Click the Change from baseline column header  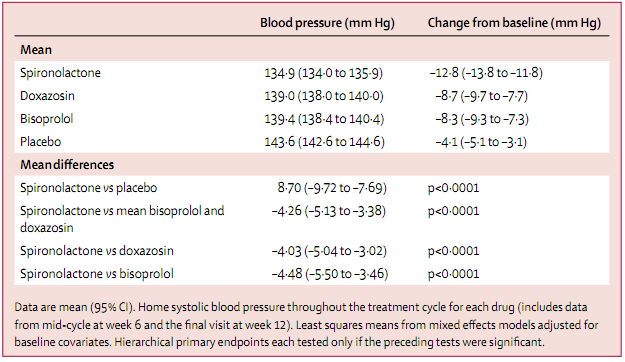pos(514,23)
